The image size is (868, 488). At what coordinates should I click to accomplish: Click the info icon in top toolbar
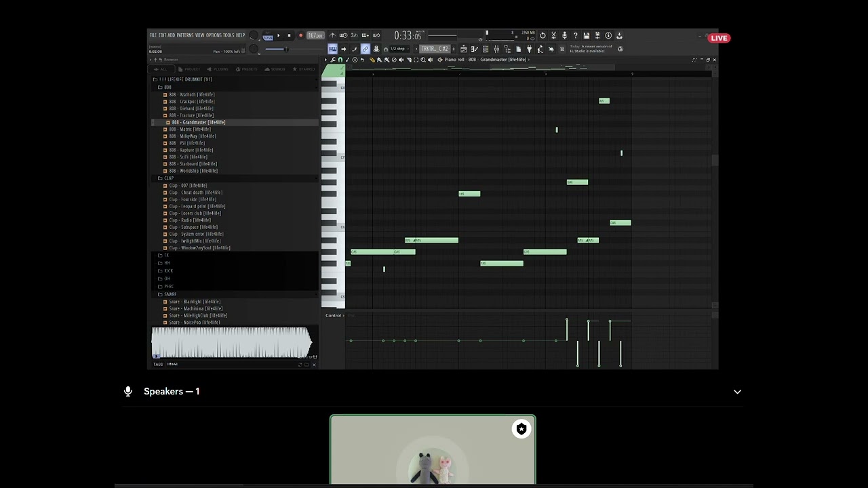pos(608,35)
